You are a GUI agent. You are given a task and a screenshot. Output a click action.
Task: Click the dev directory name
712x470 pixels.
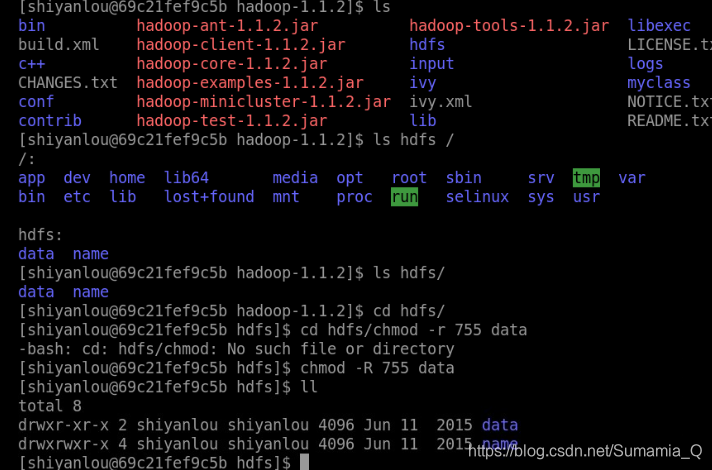point(77,178)
